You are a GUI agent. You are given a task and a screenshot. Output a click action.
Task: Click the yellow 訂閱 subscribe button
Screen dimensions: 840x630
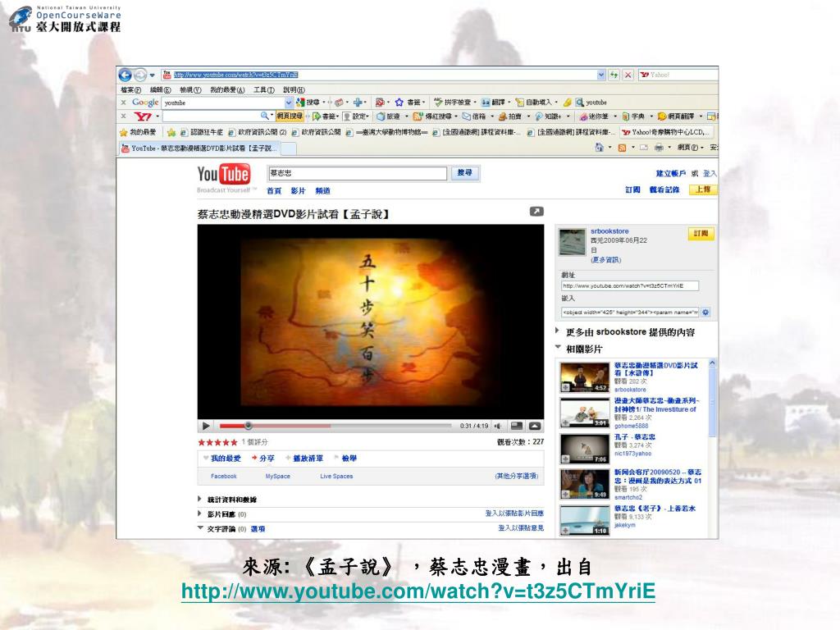[701, 234]
